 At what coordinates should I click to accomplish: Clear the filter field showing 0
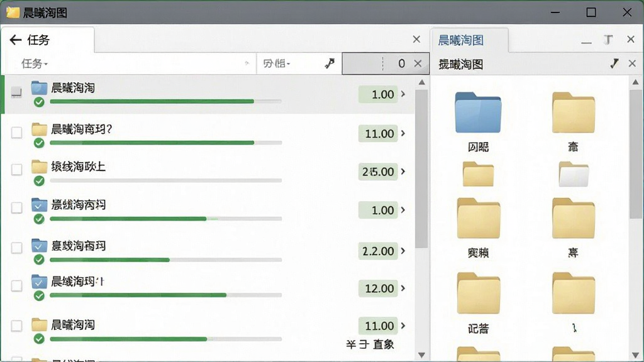click(418, 63)
